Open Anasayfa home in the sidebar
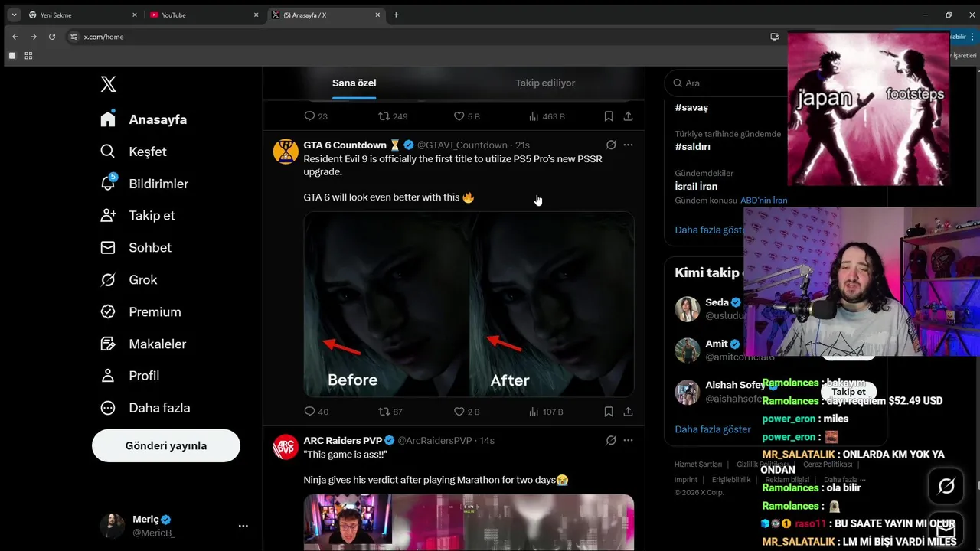The width and height of the screenshot is (980, 551). pos(144,119)
